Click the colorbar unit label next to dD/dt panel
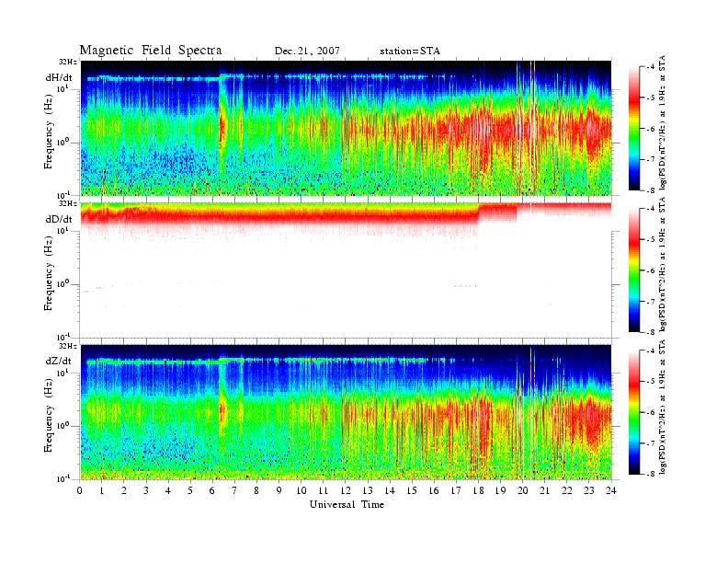 (x=663, y=264)
